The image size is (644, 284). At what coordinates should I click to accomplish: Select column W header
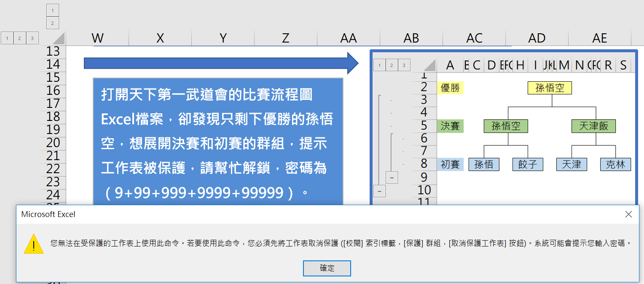click(97, 38)
